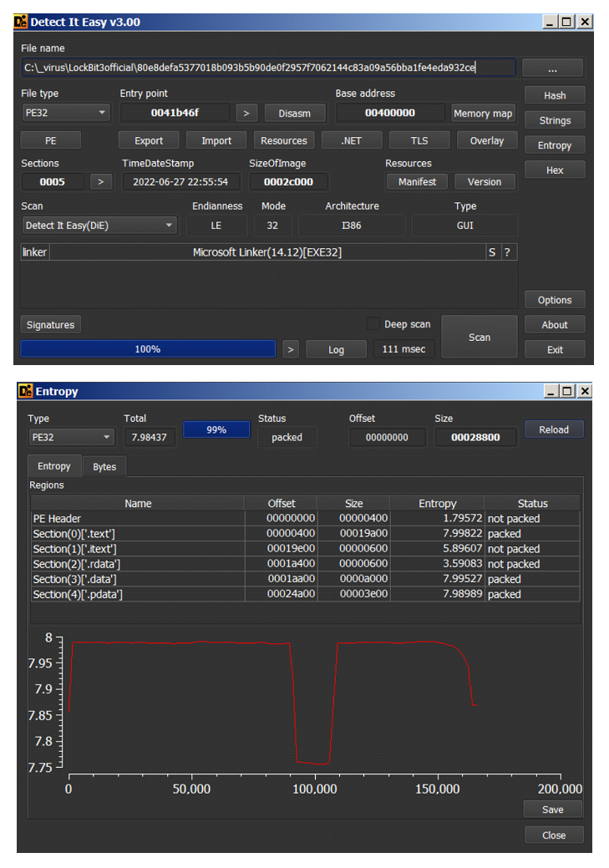Screen dimensions: 609x868
Task: Click the Reload button in Entropy window
Action: pyautogui.click(x=553, y=430)
